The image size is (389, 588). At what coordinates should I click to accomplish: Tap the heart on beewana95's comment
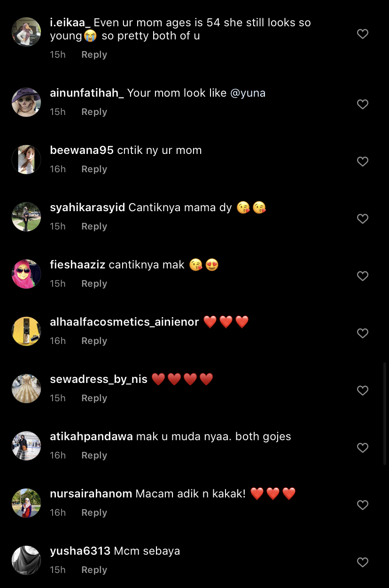click(x=363, y=161)
